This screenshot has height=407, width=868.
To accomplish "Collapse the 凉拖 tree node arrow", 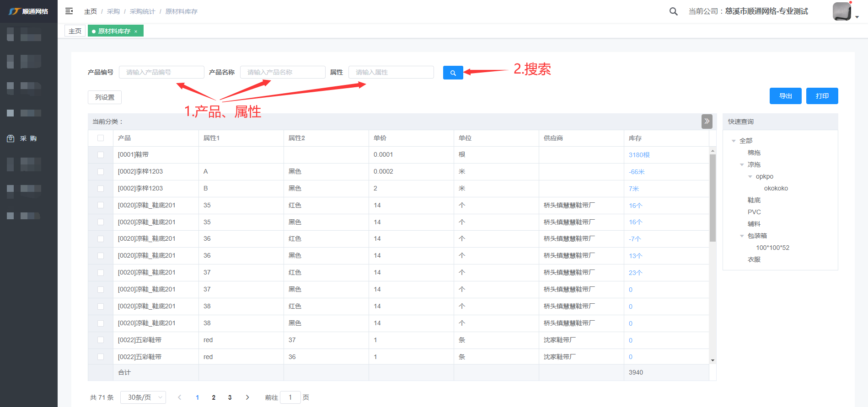I will click(742, 164).
